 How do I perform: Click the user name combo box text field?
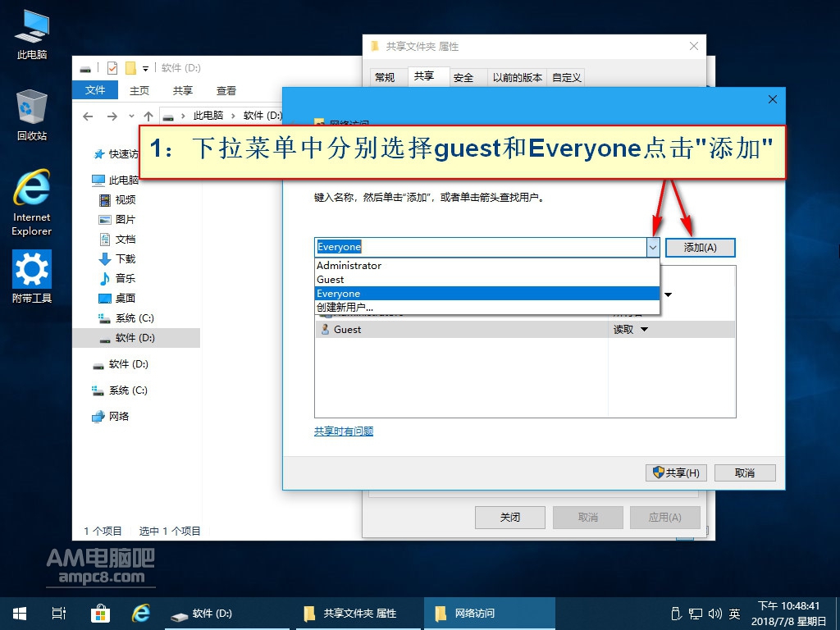(481, 248)
